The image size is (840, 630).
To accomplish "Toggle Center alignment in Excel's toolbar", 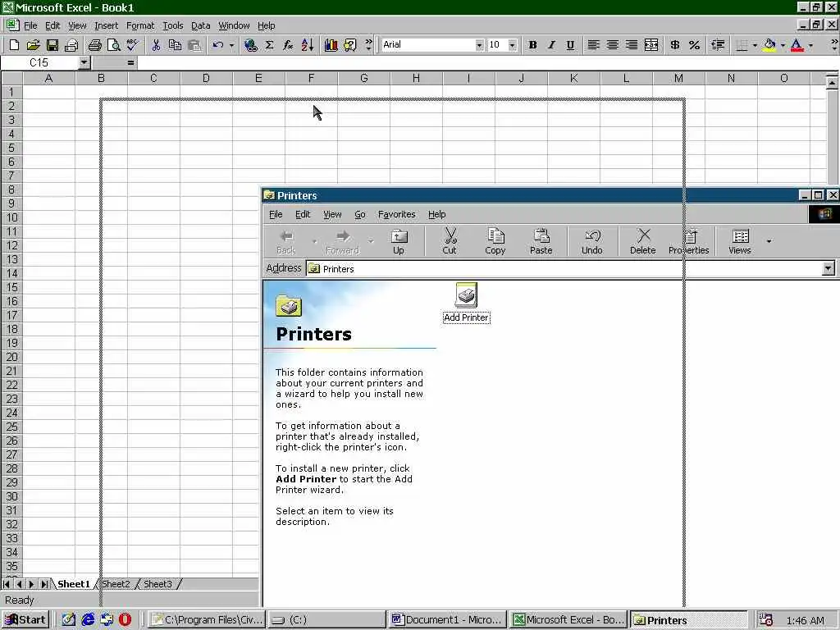I will 613,45.
